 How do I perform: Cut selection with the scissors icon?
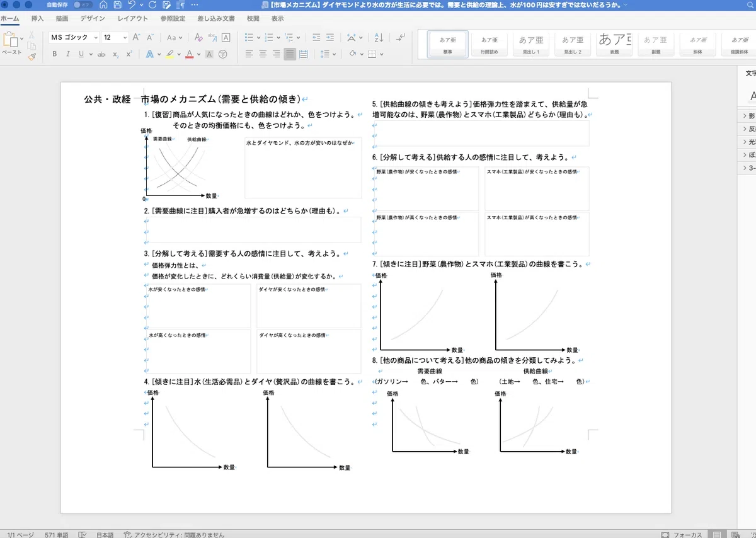click(31, 35)
